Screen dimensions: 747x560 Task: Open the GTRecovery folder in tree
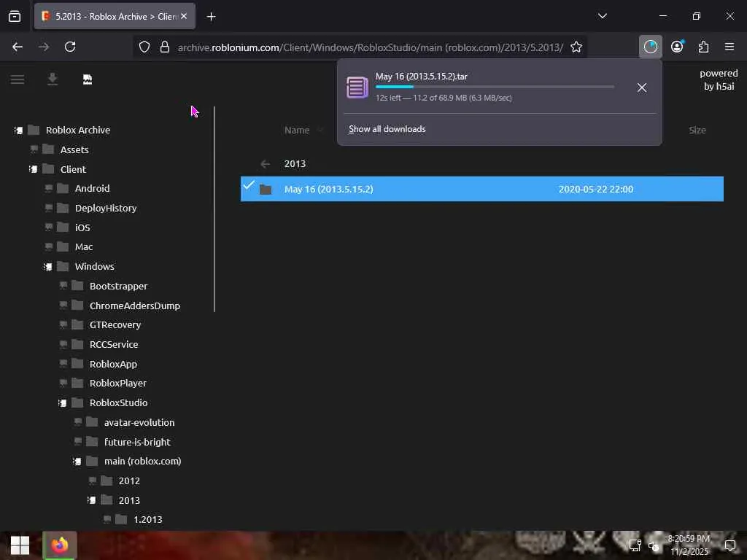(x=115, y=324)
